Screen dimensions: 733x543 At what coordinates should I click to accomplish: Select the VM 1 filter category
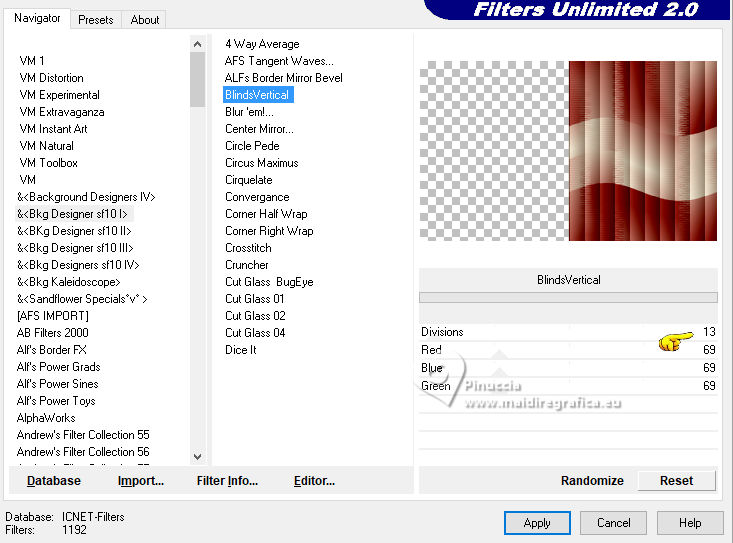pyautogui.click(x=32, y=61)
